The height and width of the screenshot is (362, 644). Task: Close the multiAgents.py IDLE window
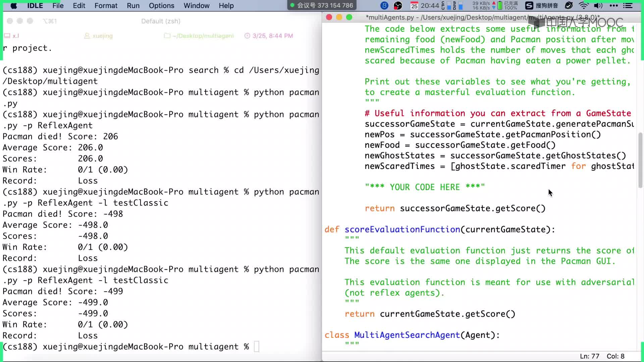click(329, 17)
